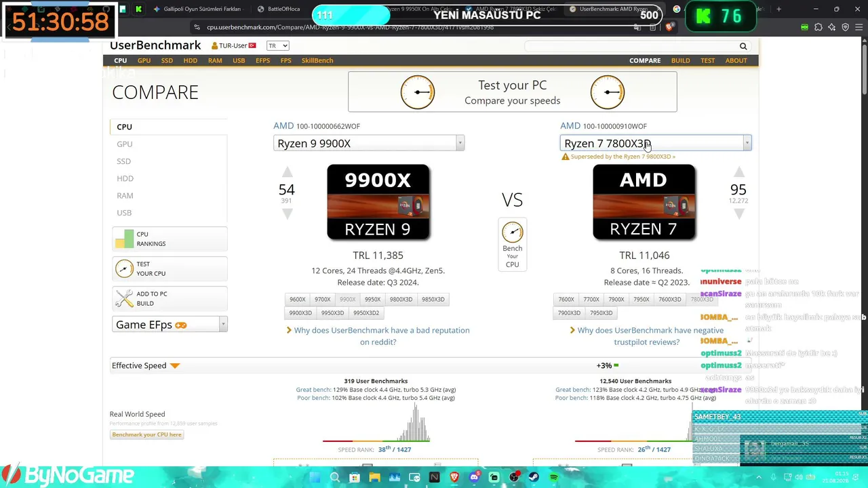Open SkillBench in the top navigation bar
The width and height of the screenshot is (868, 488).
coord(317,60)
